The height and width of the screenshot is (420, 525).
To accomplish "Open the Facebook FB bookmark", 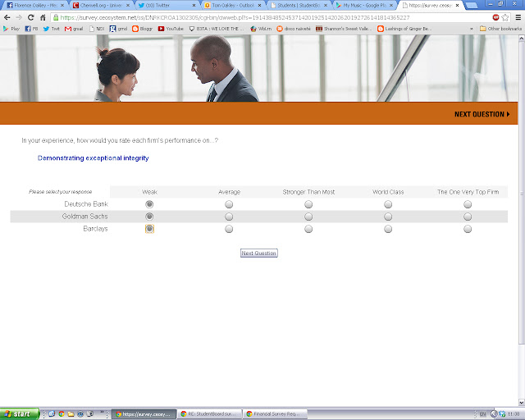I will tap(31, 29).
